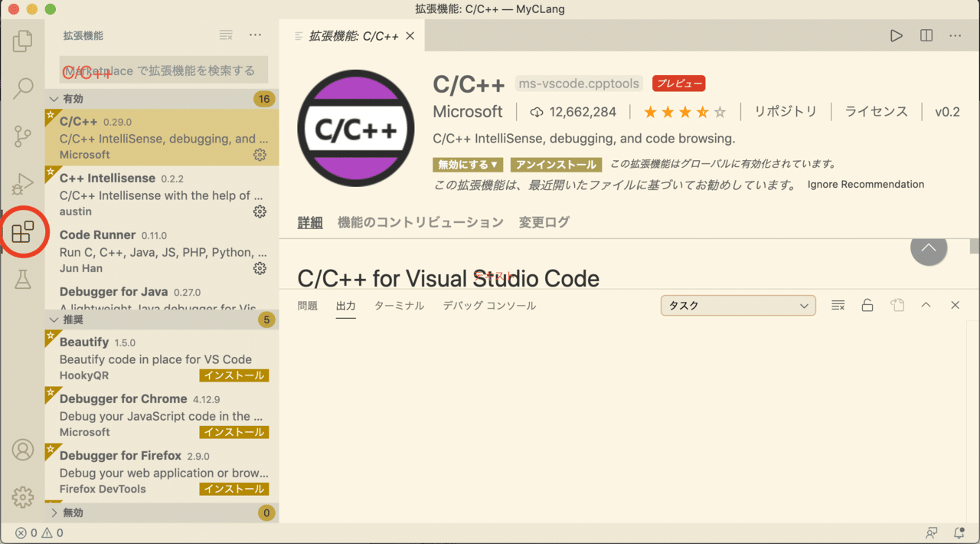Switch to デバッグ コンソール panel tab

tap(489, 306)
